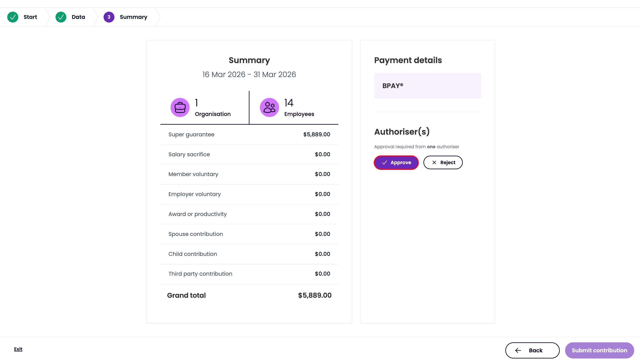Screen dimensions: 641x364
Task: Select the BPAY payment details box
Action: point(427,86)
